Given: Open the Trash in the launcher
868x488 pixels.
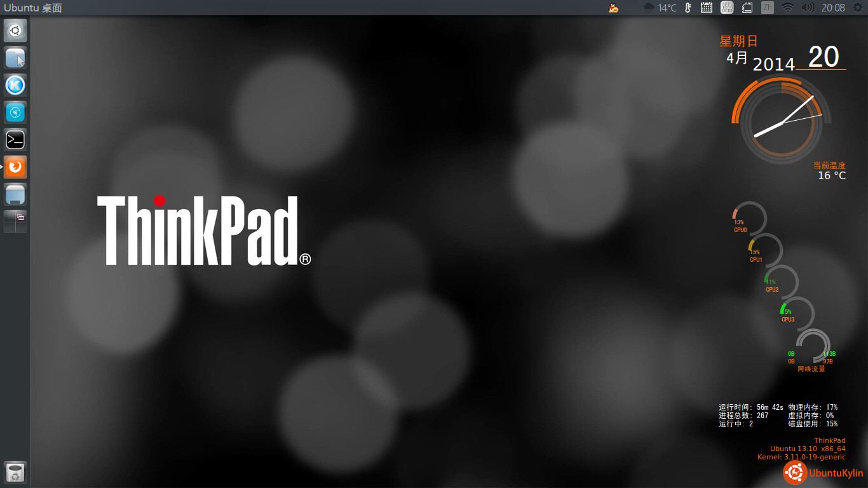Looking at the screenshot, I should (15, 473).
